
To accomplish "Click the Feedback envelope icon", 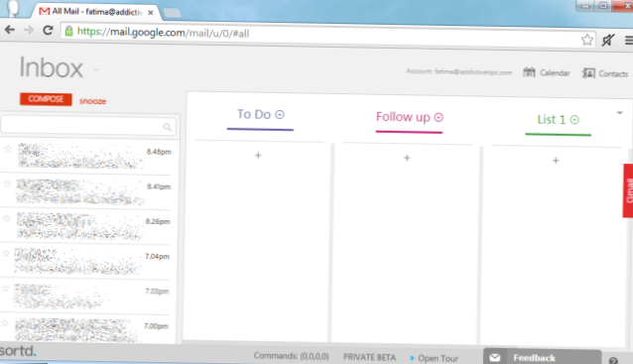I will (x=495, y=357).
